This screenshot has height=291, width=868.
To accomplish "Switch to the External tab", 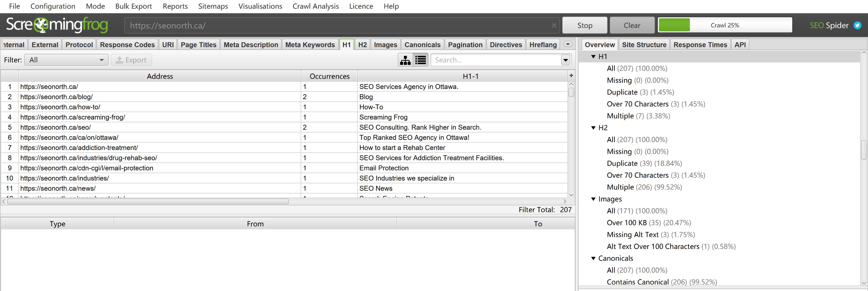I will tap(45, 45).
